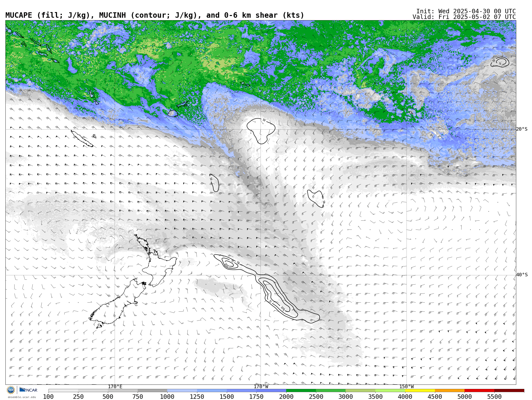Click the colorbar tick label 100
Image resolution: width=532 pixels, height=400 pixels.
[49, 397]
